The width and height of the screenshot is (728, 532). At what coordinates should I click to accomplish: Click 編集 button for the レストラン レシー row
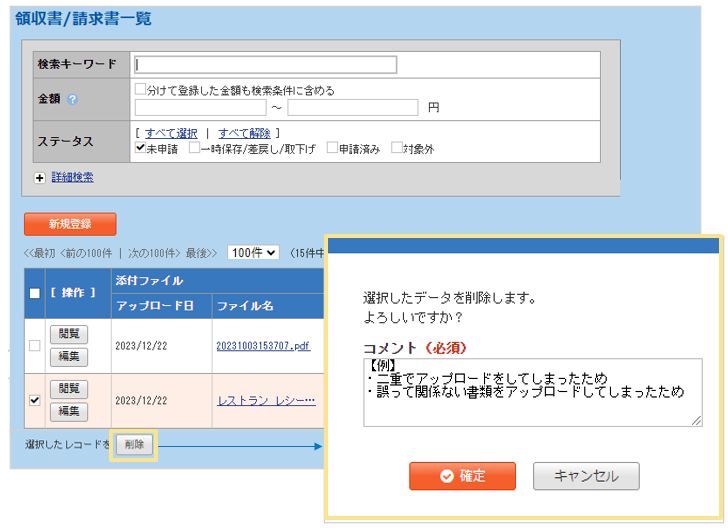point(69,410)
